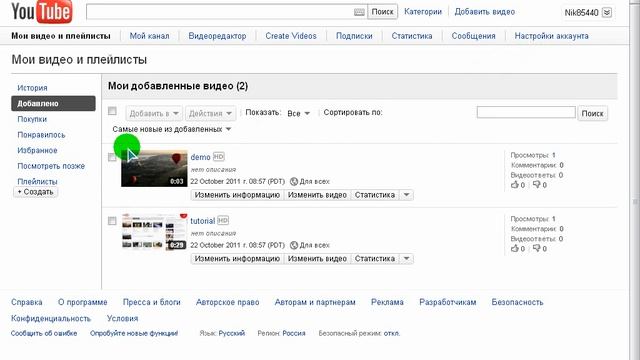Click 'Статистика' button for demo video
640x360 pixels.
[x=375, y=195]
